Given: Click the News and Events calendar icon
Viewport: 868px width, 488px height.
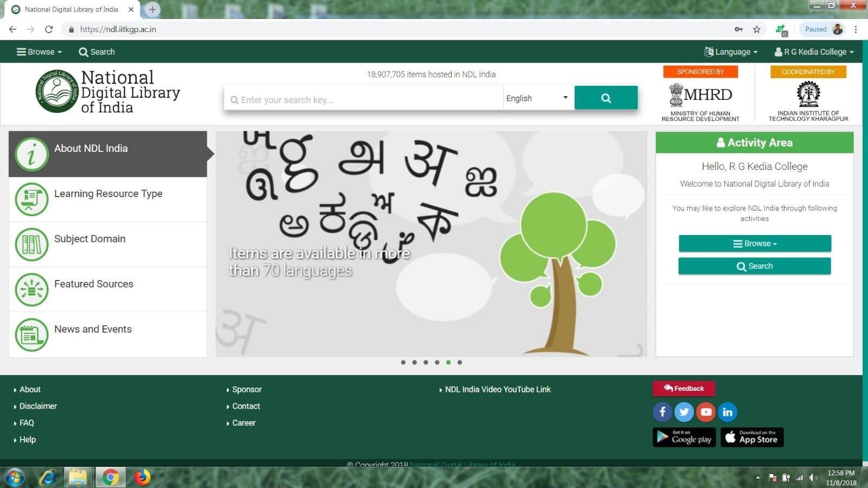Looking at the screenshot, I should coord(31,335).
